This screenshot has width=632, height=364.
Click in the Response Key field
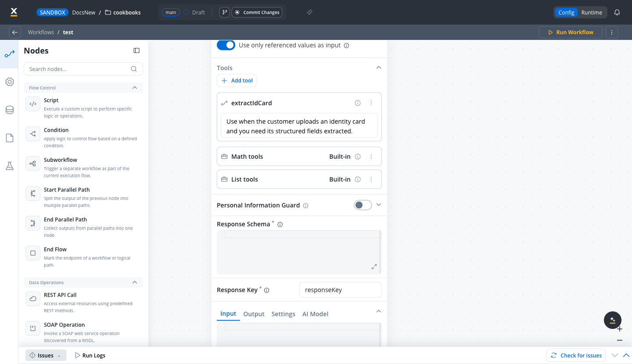click(x=341, y=290)
